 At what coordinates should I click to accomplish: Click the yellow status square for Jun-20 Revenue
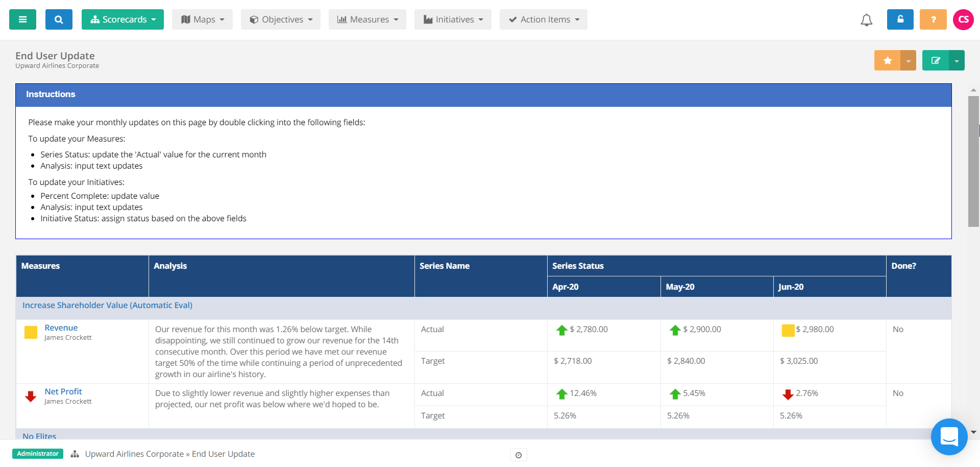pyautogui.click(x=788, y=330)
